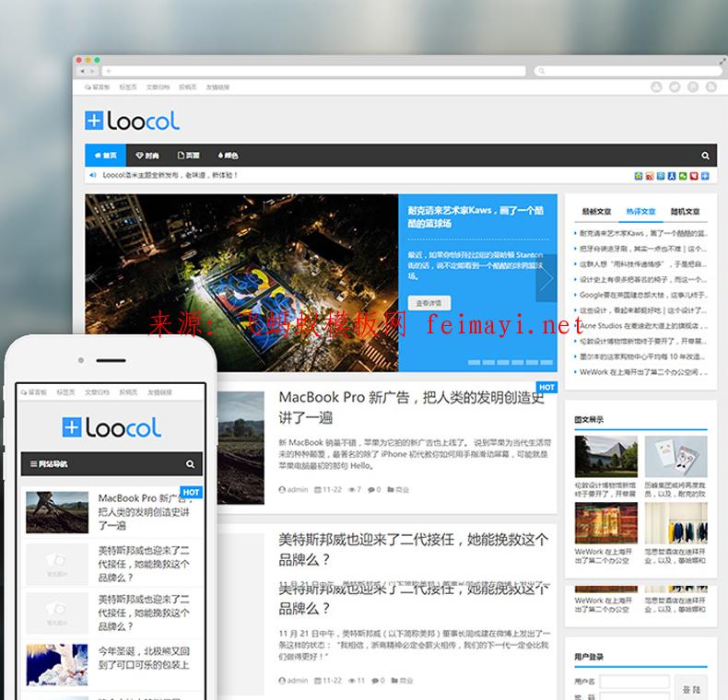The image size is (728, 700).
Task: Click the search icon in the desktop navigation bar
Action: [x=705, y=156]
